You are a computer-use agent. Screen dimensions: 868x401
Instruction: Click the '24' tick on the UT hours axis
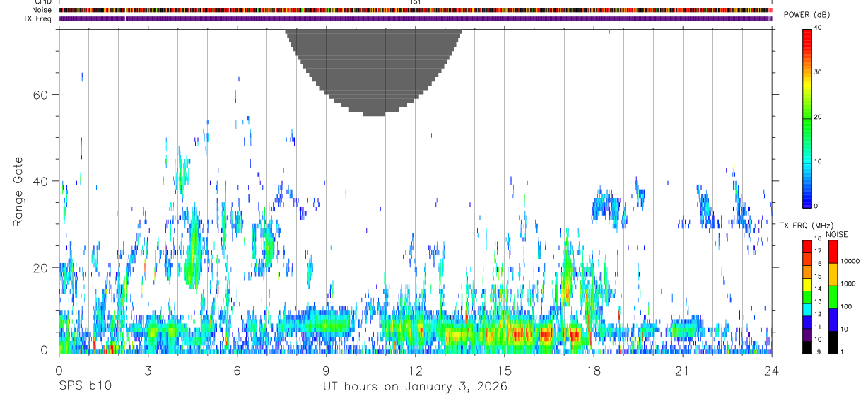click(771, 371)
